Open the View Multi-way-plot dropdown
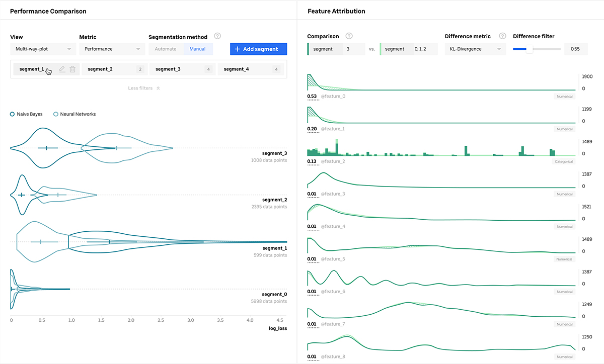This screenshot has width=604, height=364. 43,49
